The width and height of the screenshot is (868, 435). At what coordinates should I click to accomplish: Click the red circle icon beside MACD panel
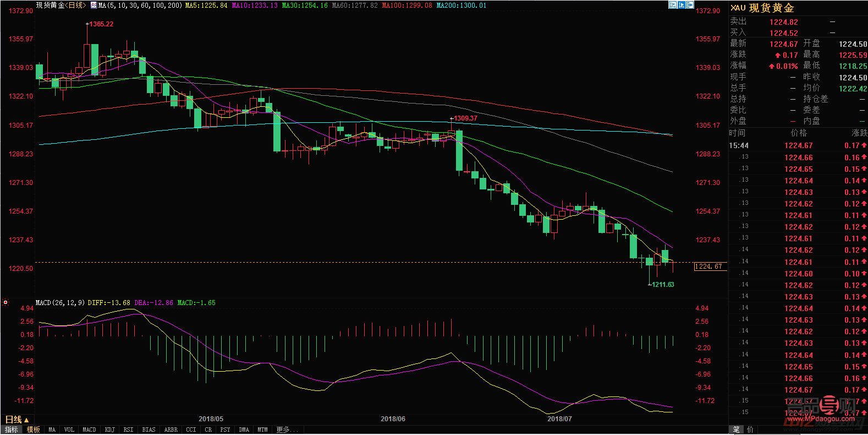pyautogui.click(x=6, y=302)
